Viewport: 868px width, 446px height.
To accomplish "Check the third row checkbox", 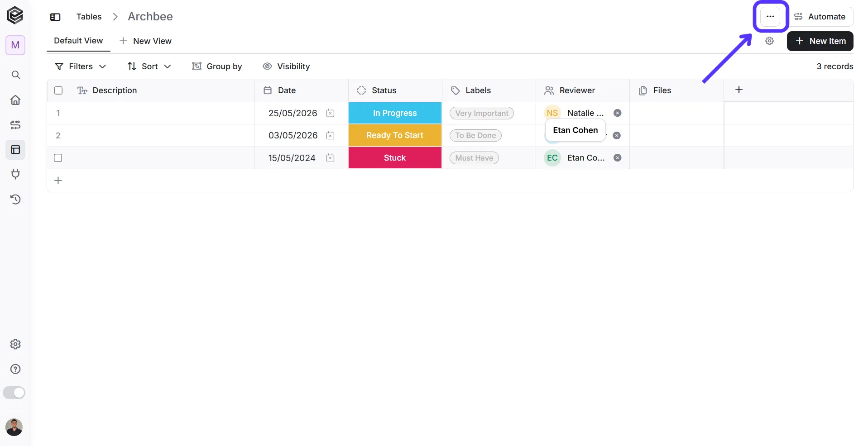I will (58, 158).
